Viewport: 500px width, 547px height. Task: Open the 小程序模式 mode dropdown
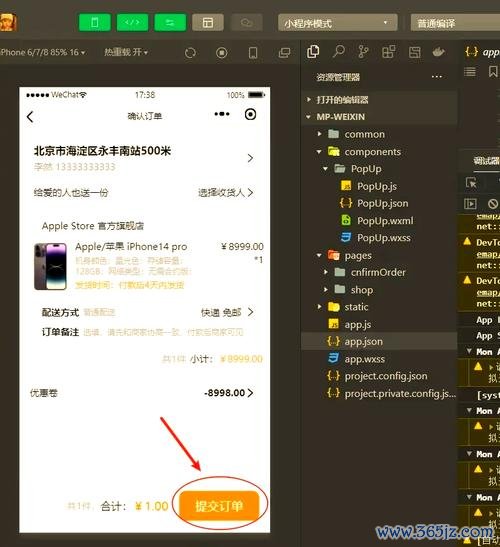pyautogui.click(x=337, y=23)
